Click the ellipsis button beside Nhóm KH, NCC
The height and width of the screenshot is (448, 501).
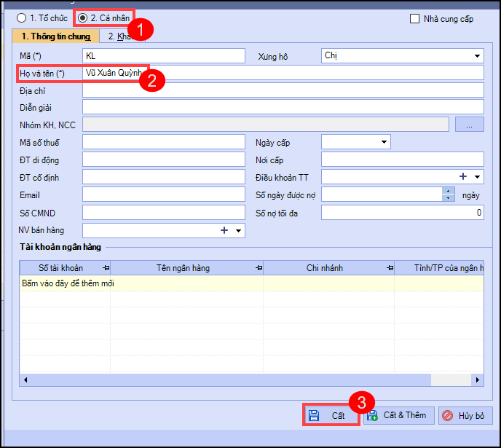click(469, 125)
